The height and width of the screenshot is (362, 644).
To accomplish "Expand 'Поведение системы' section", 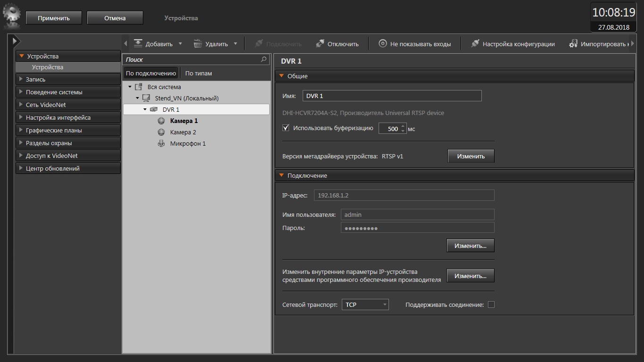I will tap(68, 92).
